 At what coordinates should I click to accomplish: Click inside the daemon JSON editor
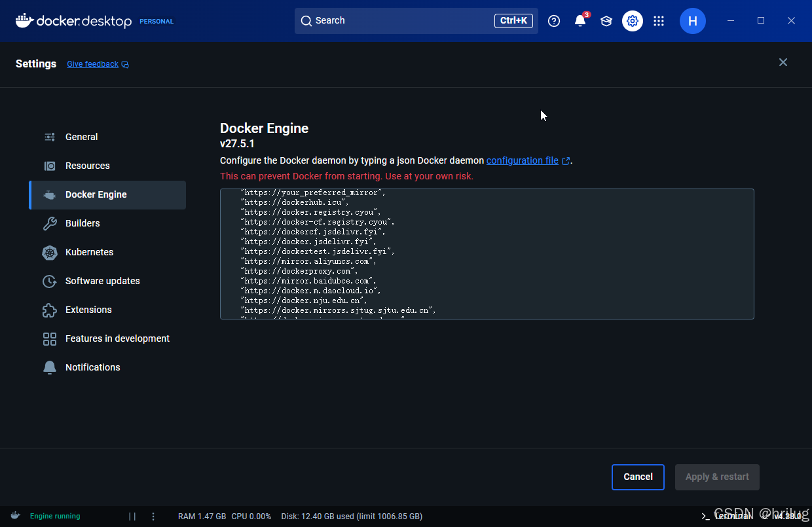click(487, 254)
